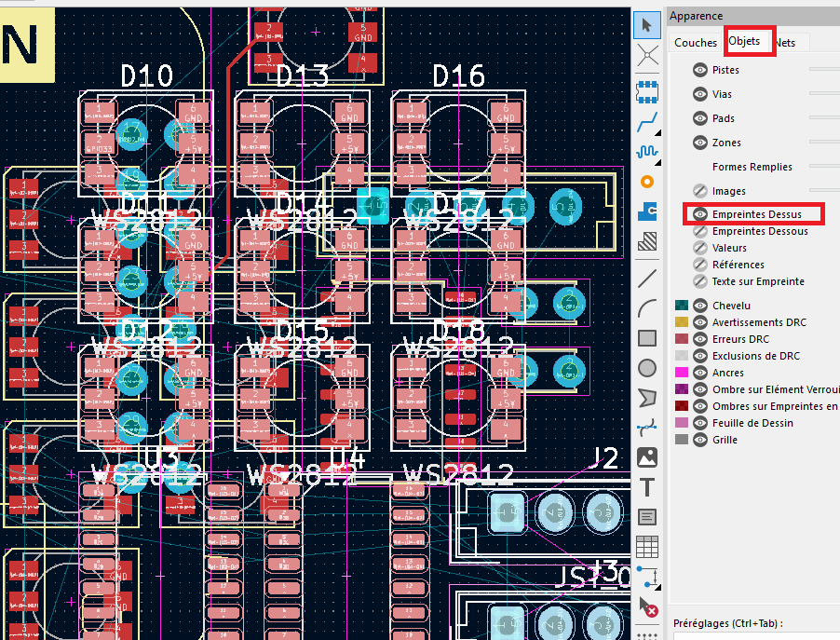840x640 pixels.
Task: Open the Erreurs DRC color swatch
Action: click(x=682, y=339)
